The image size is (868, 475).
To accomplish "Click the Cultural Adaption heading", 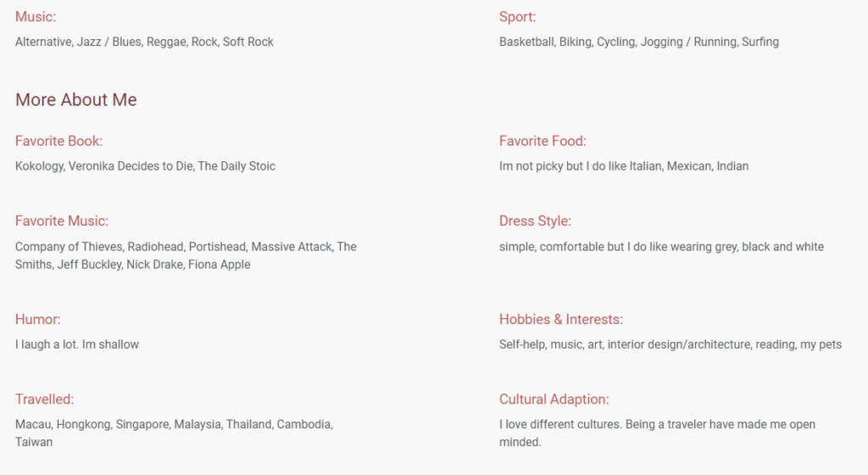I will [554, 400].
